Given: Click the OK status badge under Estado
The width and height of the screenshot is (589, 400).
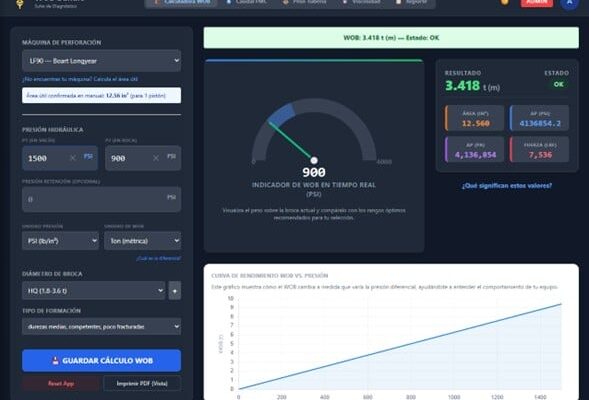Looking at the screenshot, I should (559, 84).
